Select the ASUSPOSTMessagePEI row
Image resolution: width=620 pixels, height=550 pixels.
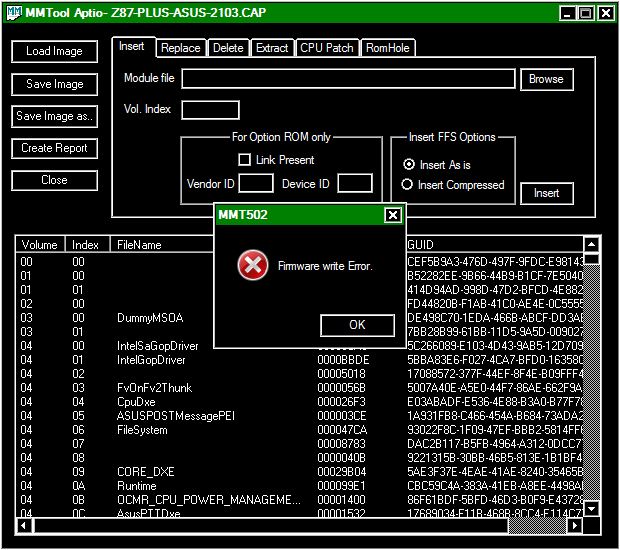pos(301,416)
